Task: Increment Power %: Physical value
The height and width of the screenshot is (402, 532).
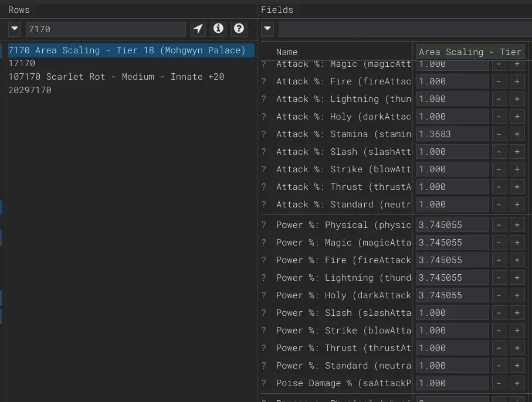Action: click(517, 225)
